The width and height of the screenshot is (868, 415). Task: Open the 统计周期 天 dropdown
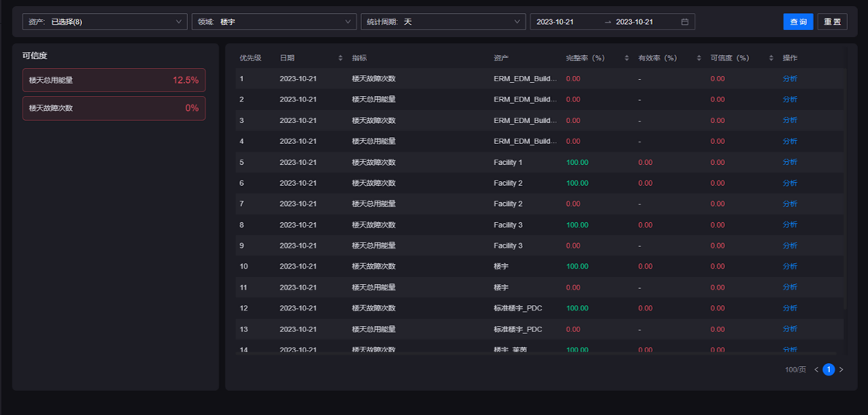tap(443, 22)
